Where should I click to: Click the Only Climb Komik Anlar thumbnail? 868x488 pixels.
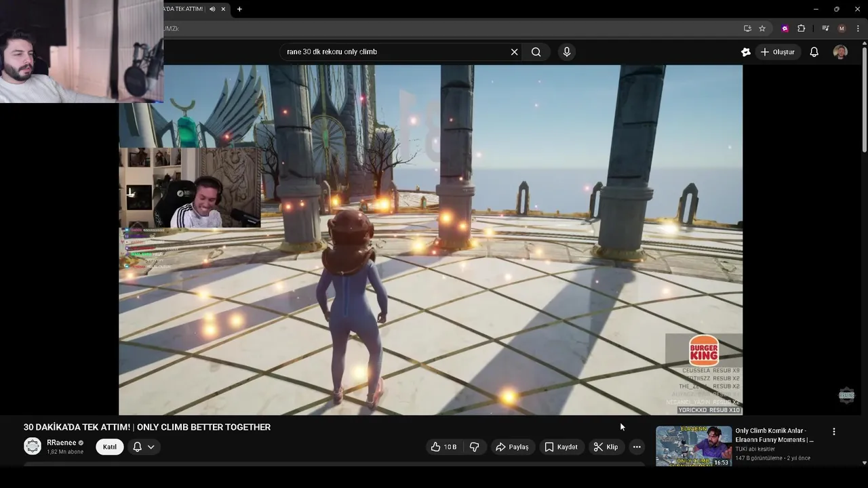(x=693, y=446)
